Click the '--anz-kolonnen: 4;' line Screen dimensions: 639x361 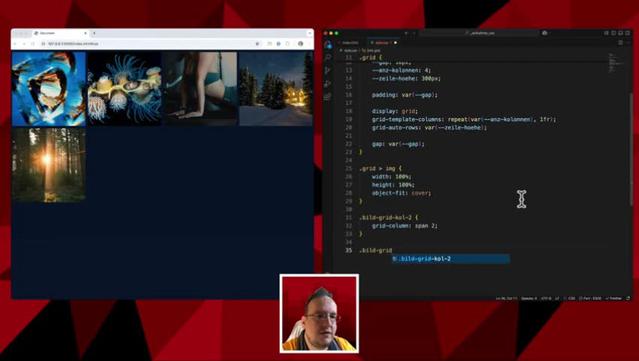coord(401,70)
